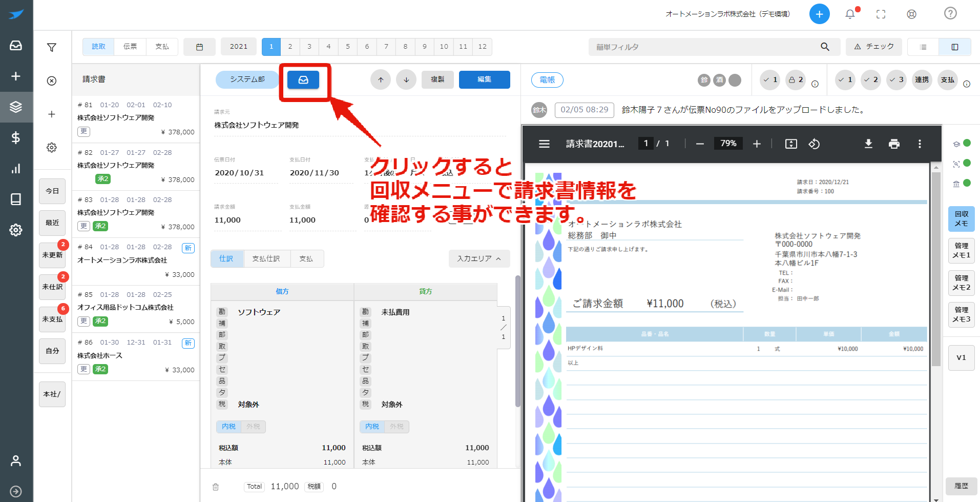Rotate the PDF page
Screen dimensions: 980x502
pos(814,144)
